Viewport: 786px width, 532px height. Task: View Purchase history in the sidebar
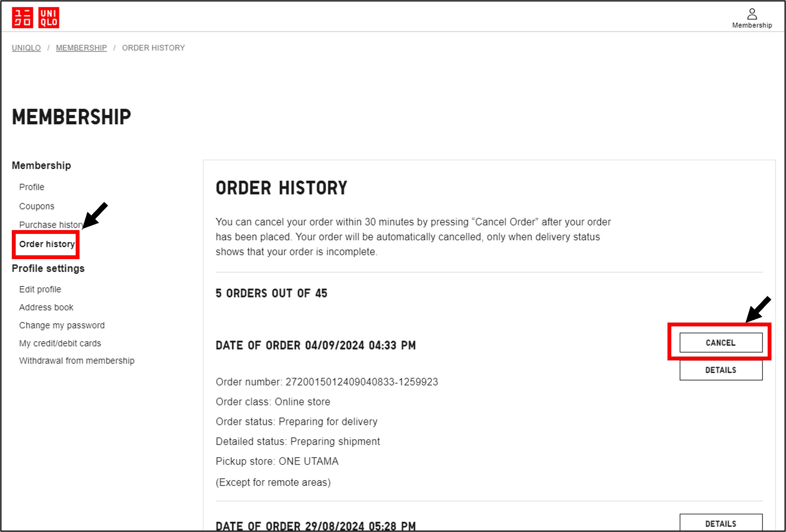pyautogui.click(x=50, y=225)
